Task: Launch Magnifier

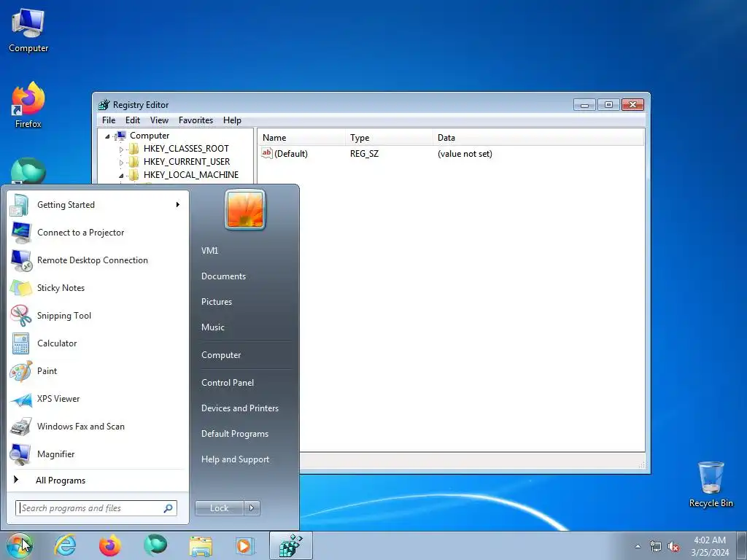Action: click(x=97, y=454)
